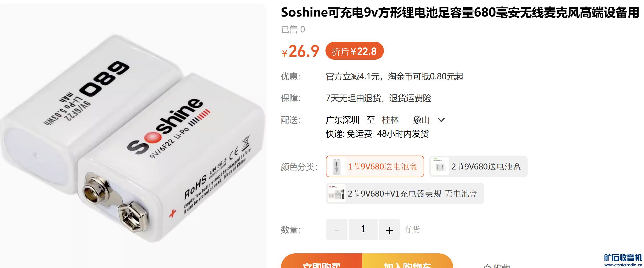This screenshot has width=644, height=268.
Task: Click the Soshine product title text
Action: click(x=460, y=12)
